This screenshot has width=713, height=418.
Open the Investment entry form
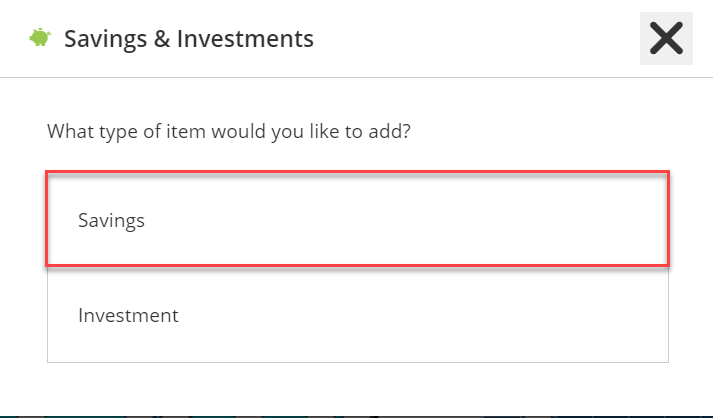(357, 315)
